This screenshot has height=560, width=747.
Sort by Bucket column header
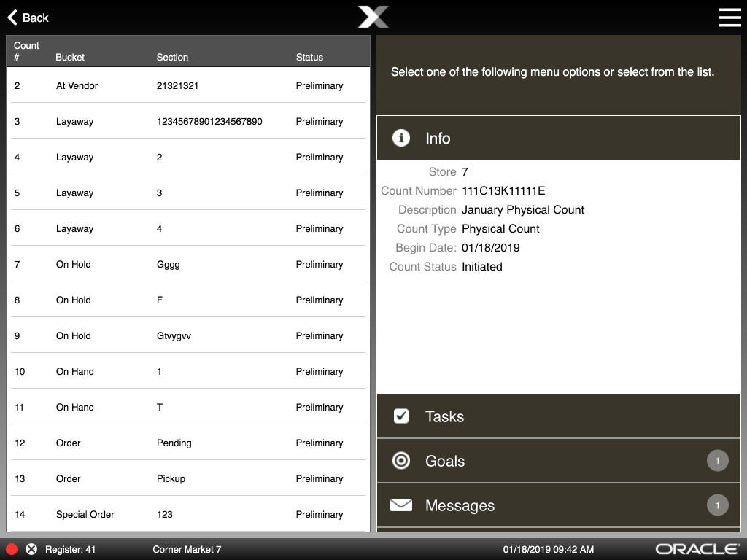[x=70, y=57]
